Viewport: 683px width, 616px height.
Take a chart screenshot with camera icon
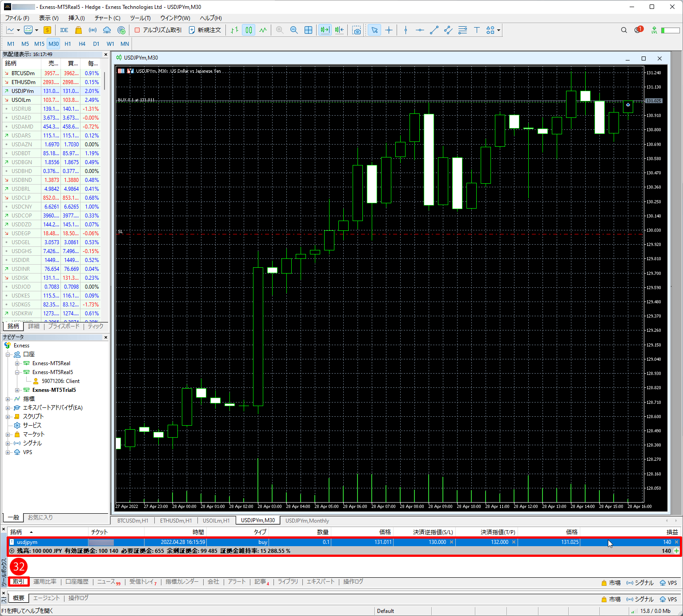point(357,30)
